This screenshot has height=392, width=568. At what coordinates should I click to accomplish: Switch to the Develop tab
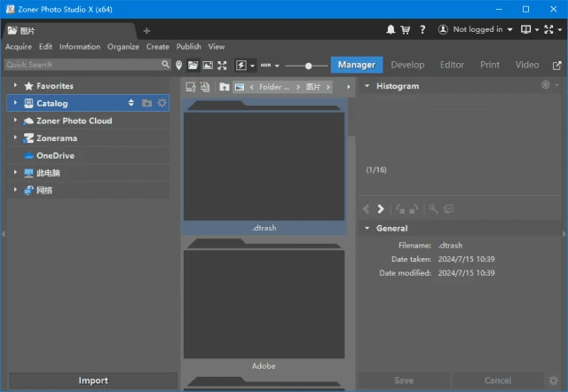407,65
